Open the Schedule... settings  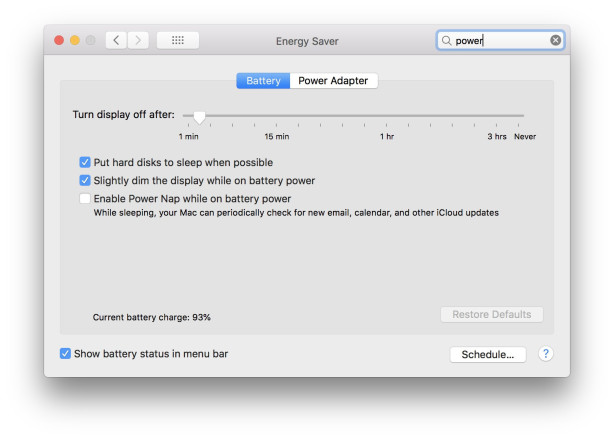(487, 354)
